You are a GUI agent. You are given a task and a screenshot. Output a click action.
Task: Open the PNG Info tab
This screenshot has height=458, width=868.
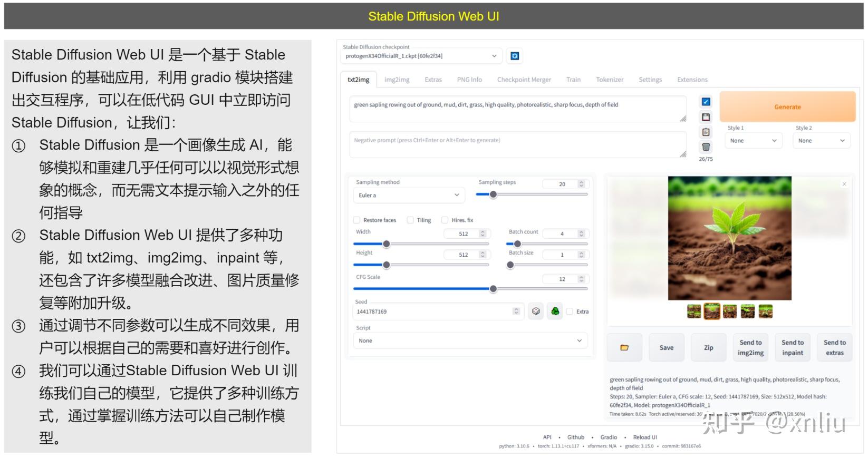point(469,80)
